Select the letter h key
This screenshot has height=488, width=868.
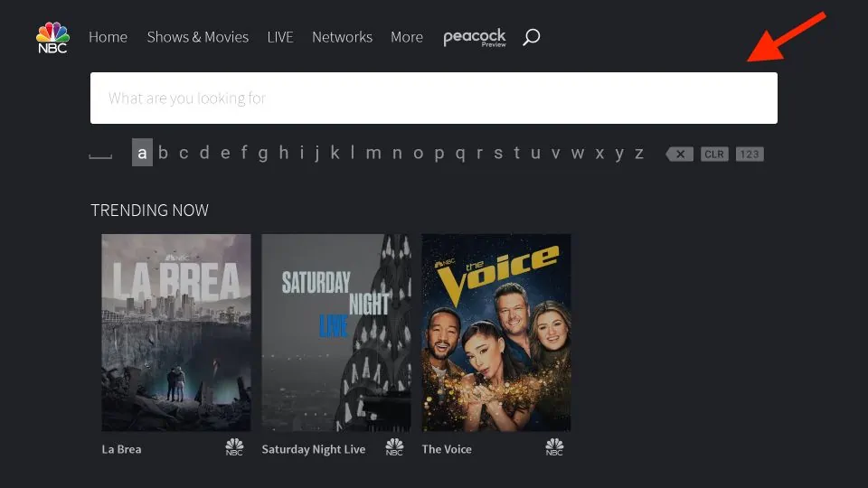[283, 153]
